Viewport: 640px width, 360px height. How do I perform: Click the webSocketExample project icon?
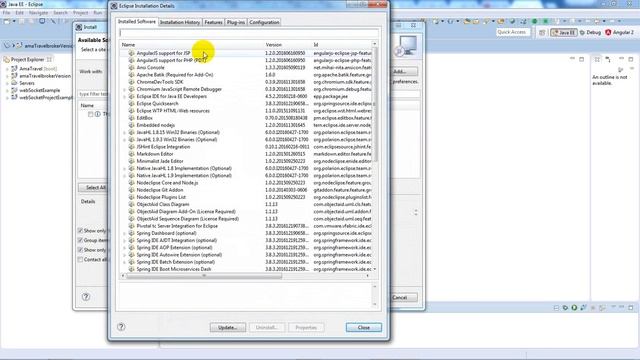tap(14, 90)
